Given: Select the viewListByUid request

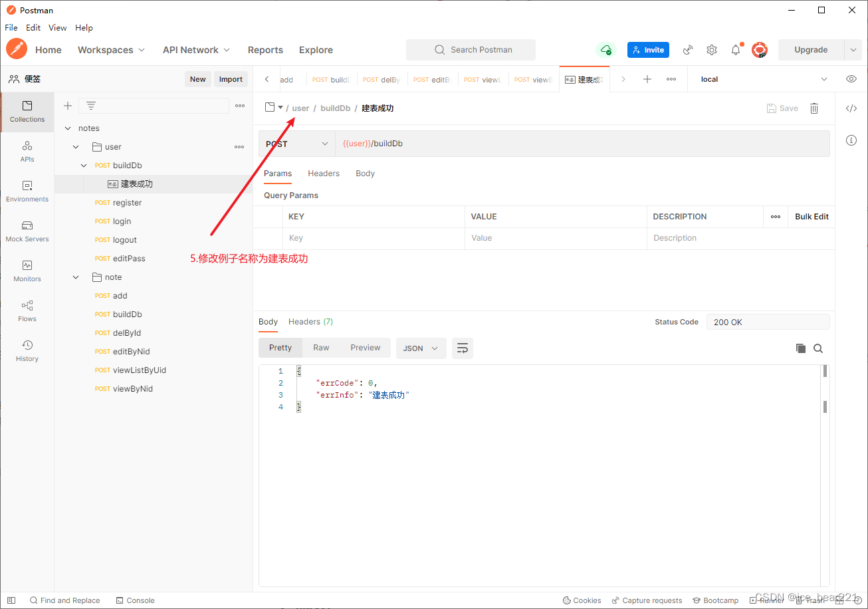Looking at the screenshot, I should point(140,370).
